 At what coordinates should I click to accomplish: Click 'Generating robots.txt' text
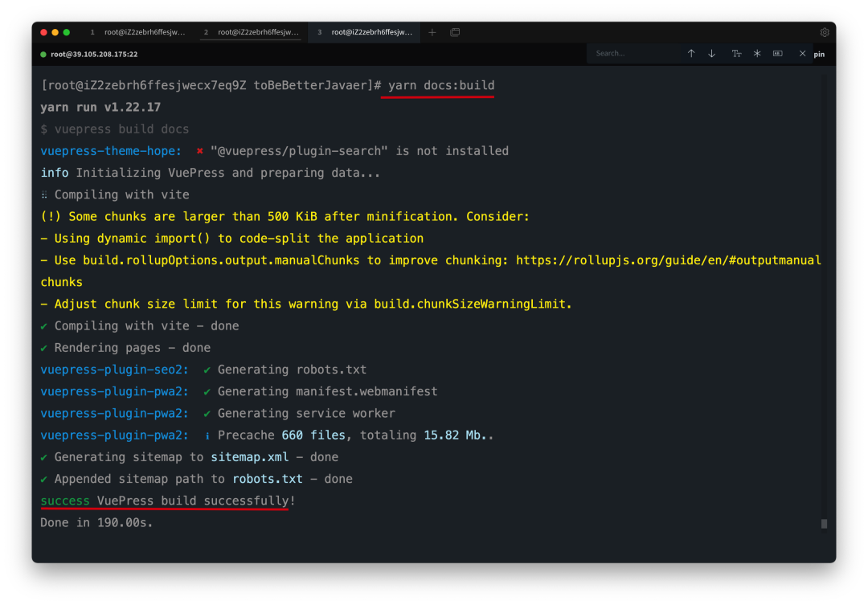click(292, 370)
